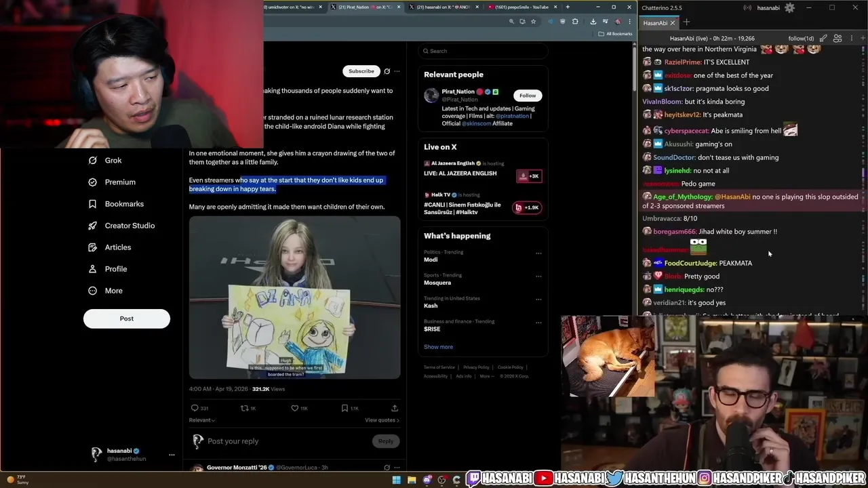The height and width of the screenshot is (488, 868).
Task: Open the @skinscom affiliate link
Action: (x=476, y=124)
